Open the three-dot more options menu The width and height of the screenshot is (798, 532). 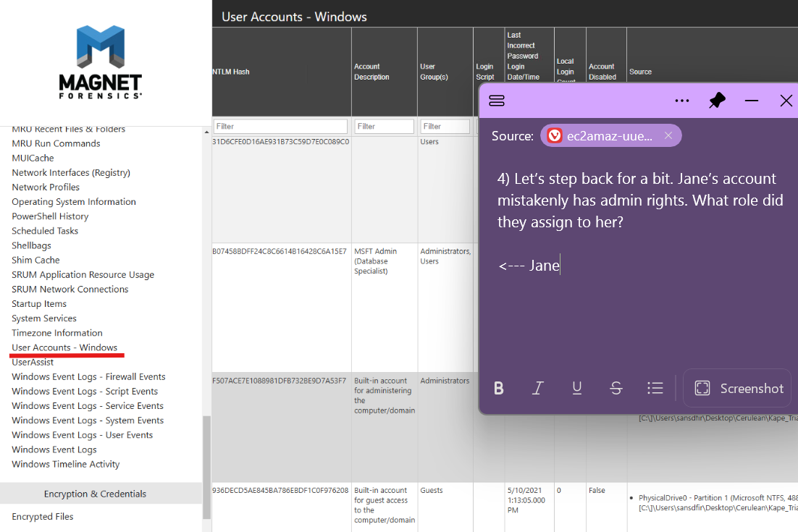681,101
